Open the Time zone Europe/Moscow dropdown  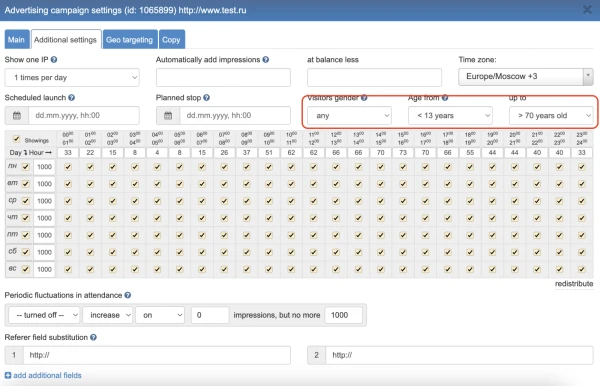pyautogui.click(x=526, y=77)
